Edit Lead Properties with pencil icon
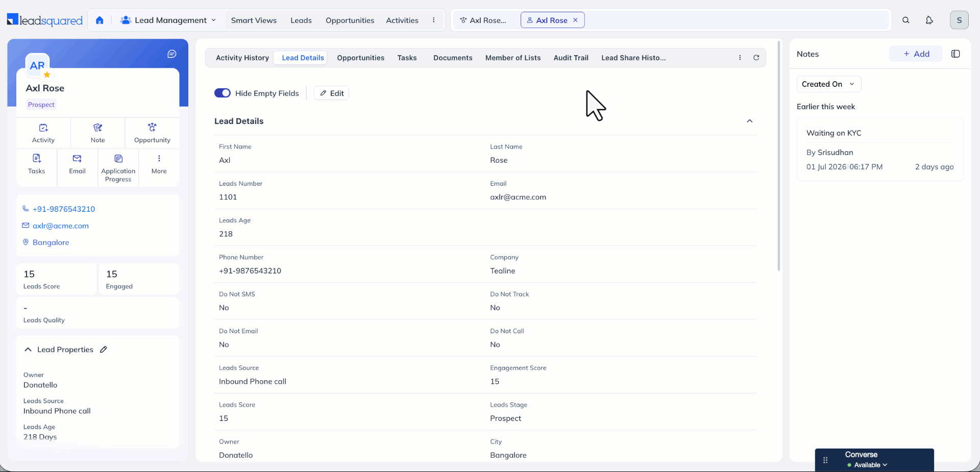The image size is (980, 472). coord(104,350)
